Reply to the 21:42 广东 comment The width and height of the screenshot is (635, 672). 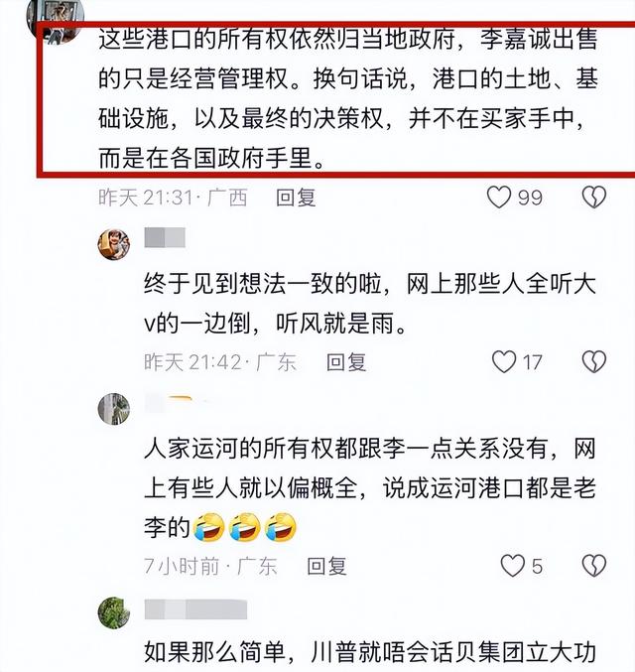[346, 362]
